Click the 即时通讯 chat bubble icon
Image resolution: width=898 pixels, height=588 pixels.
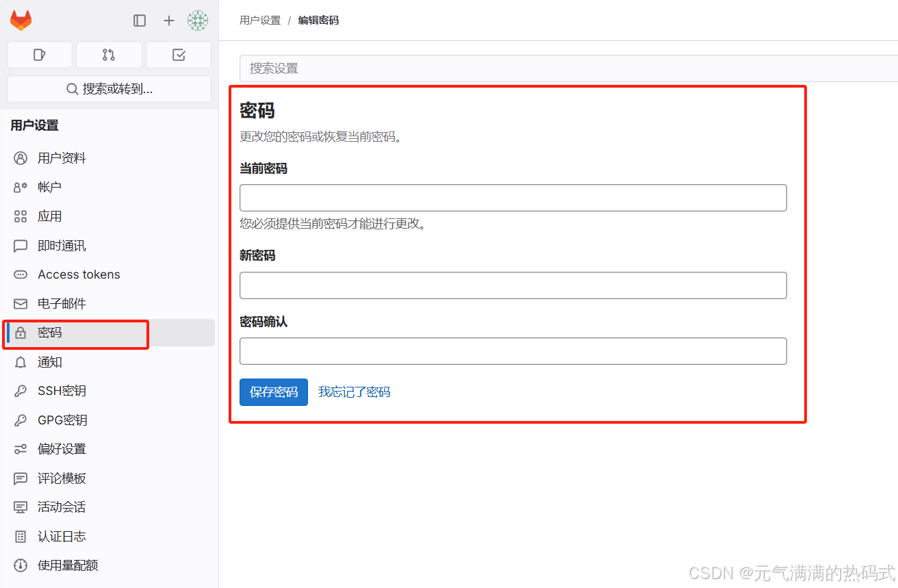pos(21,246)
